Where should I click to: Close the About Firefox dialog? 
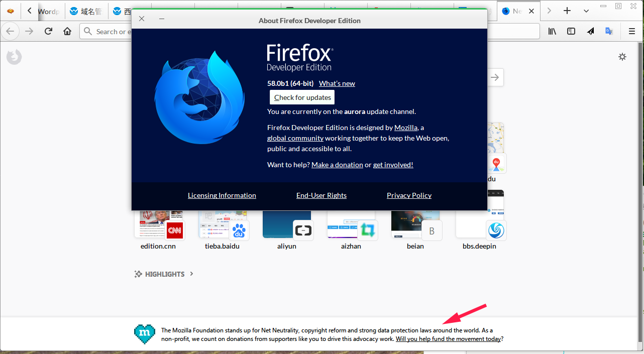click(142, 19)
